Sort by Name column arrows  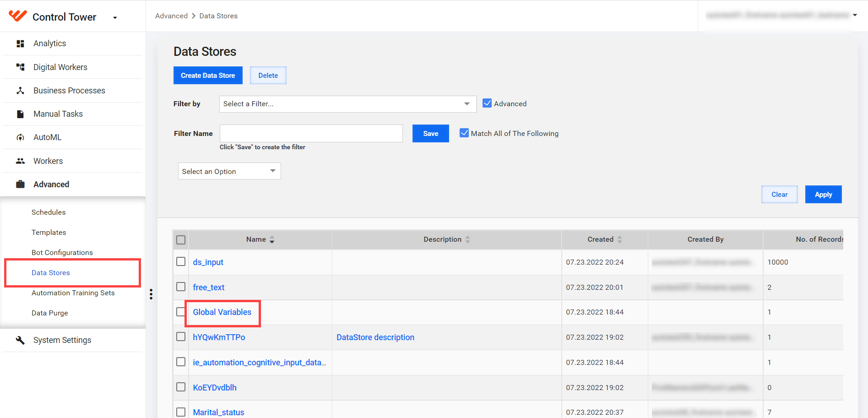pyautogui.click(x=272, y=239)
